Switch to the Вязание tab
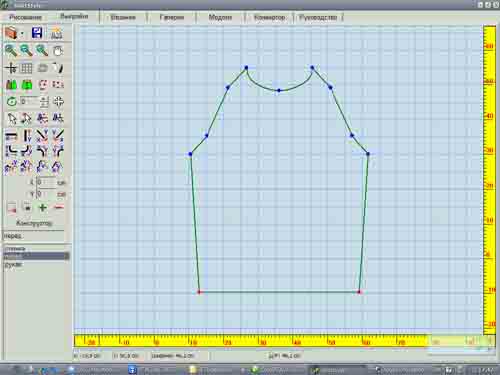500x375 pixels. coord(123,17)
